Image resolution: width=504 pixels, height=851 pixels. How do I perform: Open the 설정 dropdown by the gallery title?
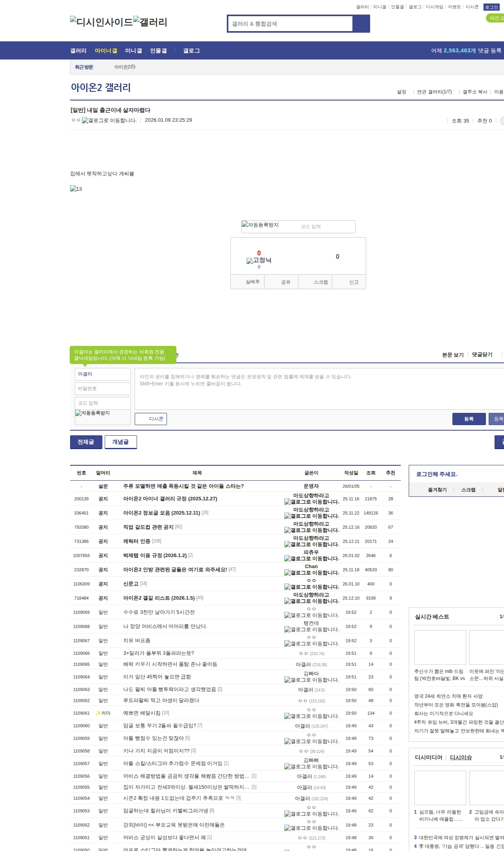(402, 92)
